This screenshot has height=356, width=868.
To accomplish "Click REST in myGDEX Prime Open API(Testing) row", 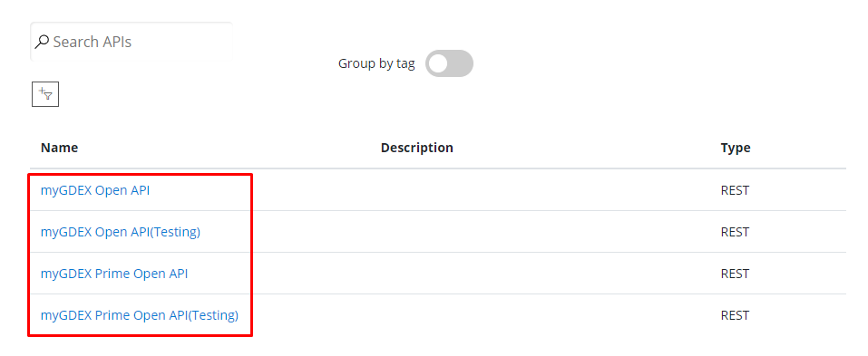I will (x=735, y=315).
